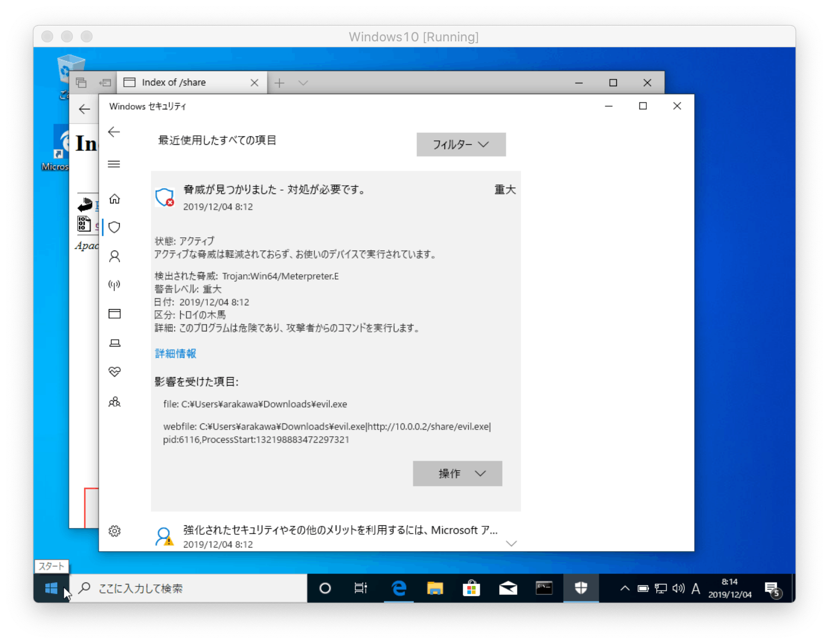Open Device performance & health heart icon

tap(115, 372)
